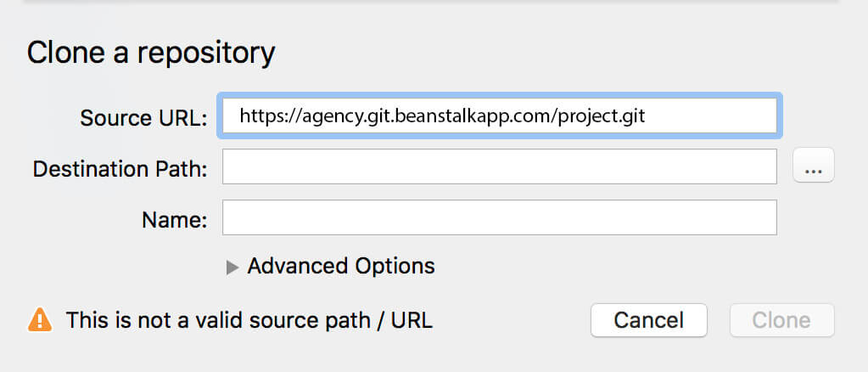
Task: Click the "Clone a repository" heading
Action: [151, 54]
